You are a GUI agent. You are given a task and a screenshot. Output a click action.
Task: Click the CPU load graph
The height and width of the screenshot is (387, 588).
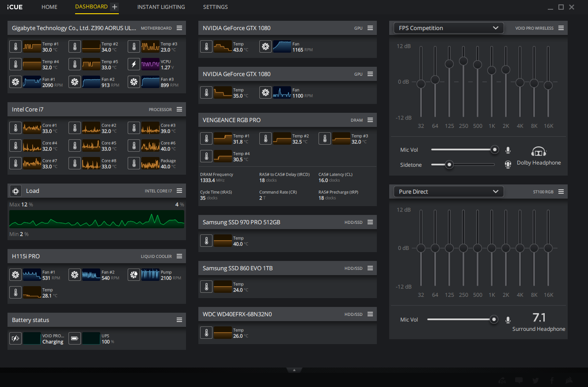click(97, 219)
